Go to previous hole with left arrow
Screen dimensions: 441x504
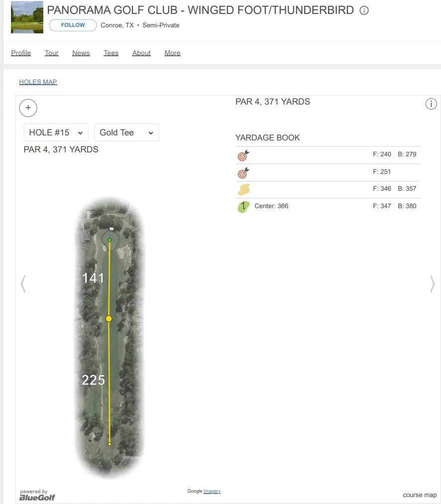(x=23, y=283)
